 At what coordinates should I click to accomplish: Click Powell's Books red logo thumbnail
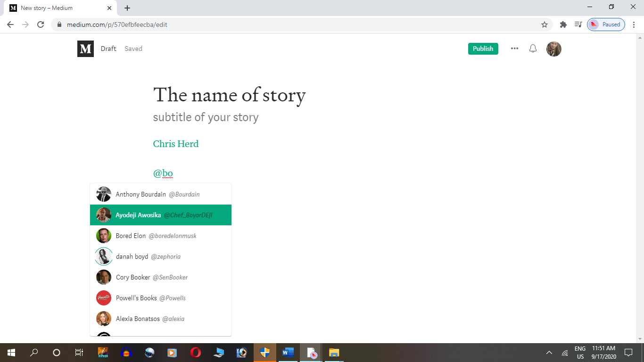(104, 298)
